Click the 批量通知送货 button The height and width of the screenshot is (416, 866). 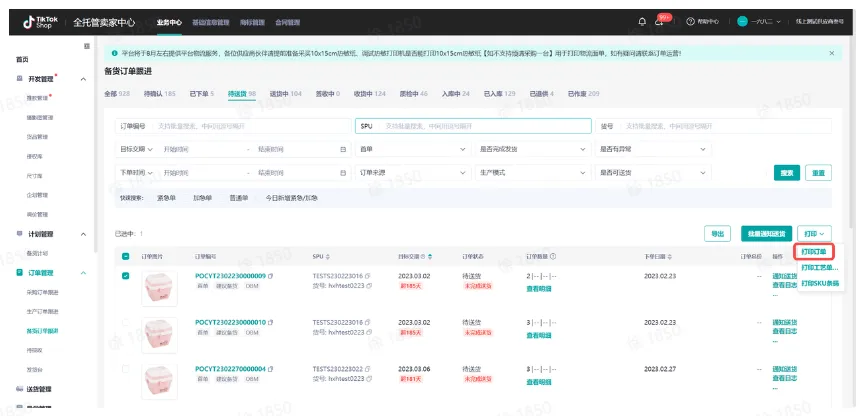[x=766, y=234]
